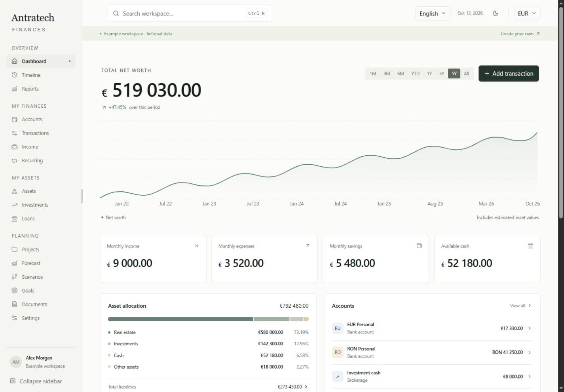The image size is (564, 392).
Task: Expand Total liabilities chevron
Action: [x=306, y=387]
